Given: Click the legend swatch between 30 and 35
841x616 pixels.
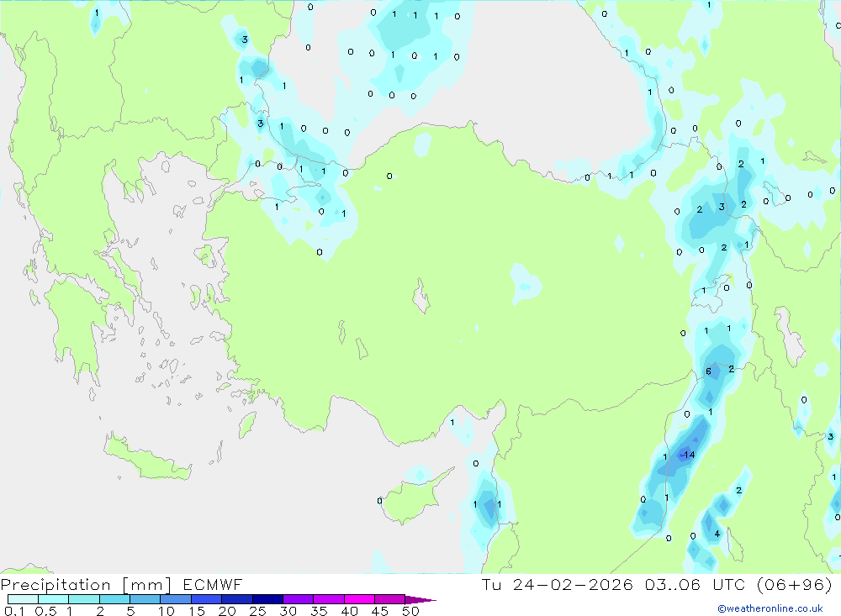Looking at the screenshot, I should [299, 599].
